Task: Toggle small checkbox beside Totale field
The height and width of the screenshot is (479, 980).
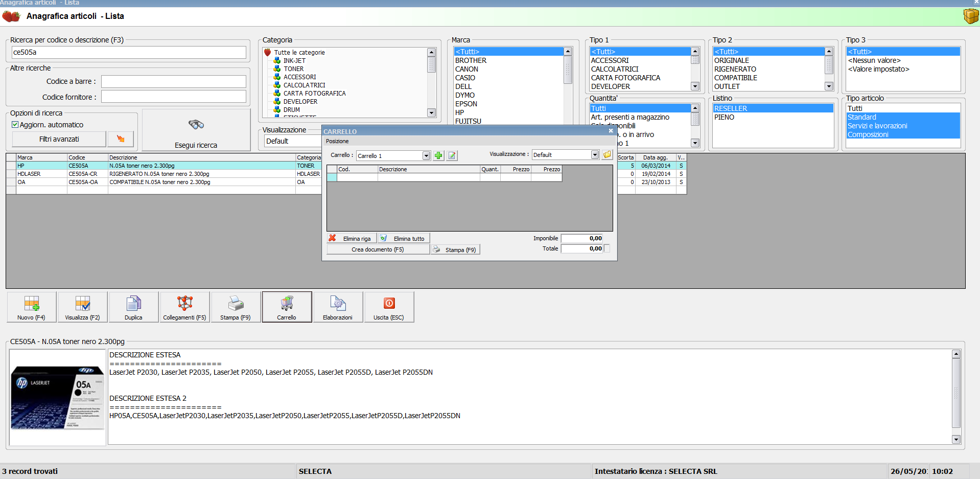Action: 607,248
